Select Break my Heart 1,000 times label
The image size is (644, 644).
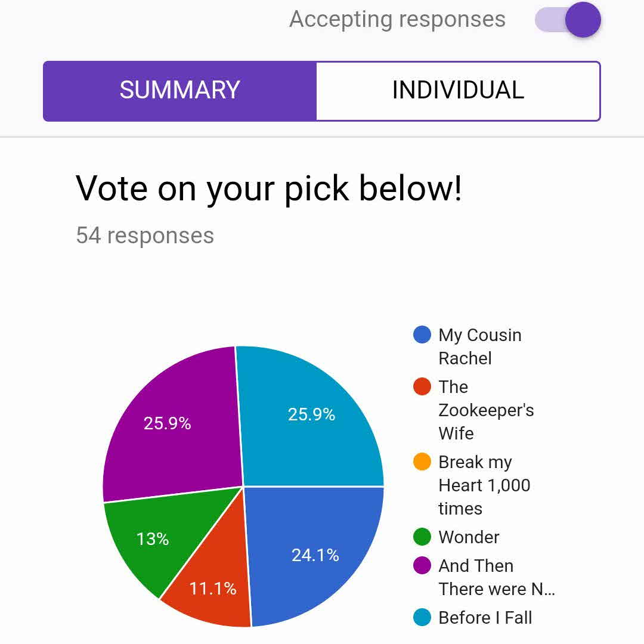484,485
